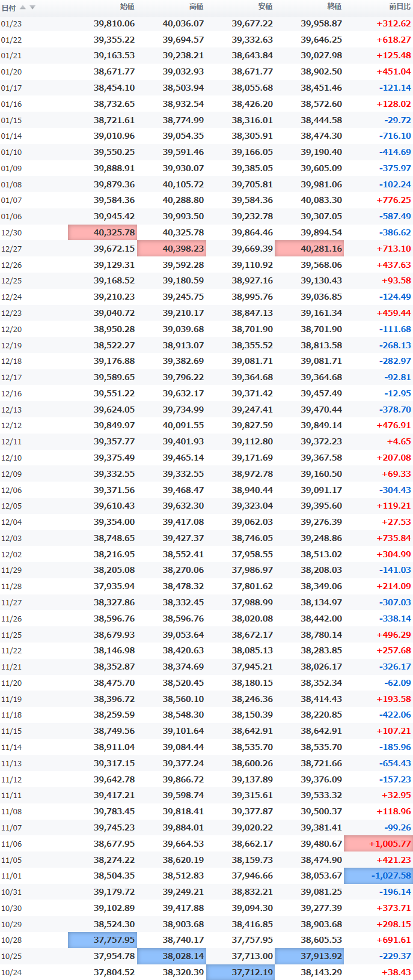Select highlighted low 37,712.19 on 10/24
The width and height of the screenshot is (413, 980).
tap(240, 972)
